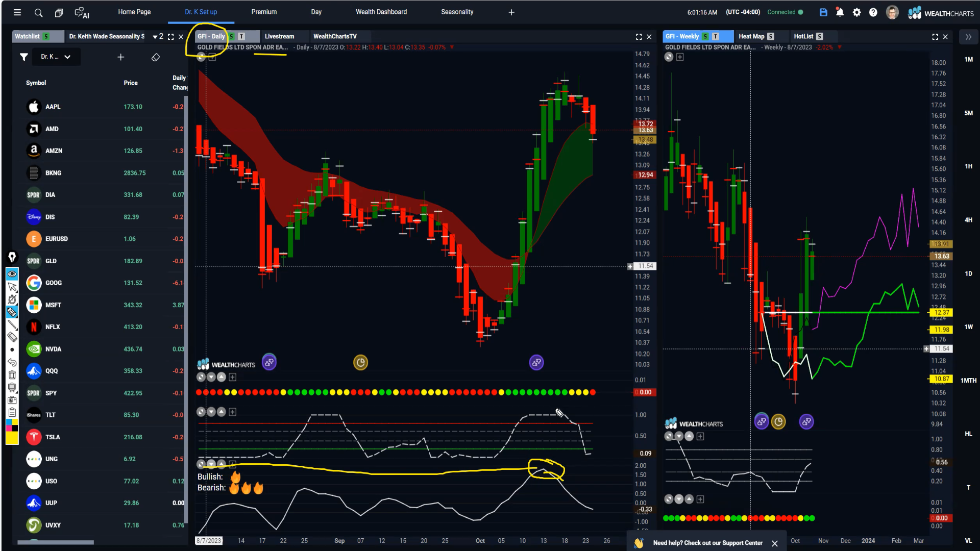Click the sentiment thumbs icon below October candles

tap(536, 363)
